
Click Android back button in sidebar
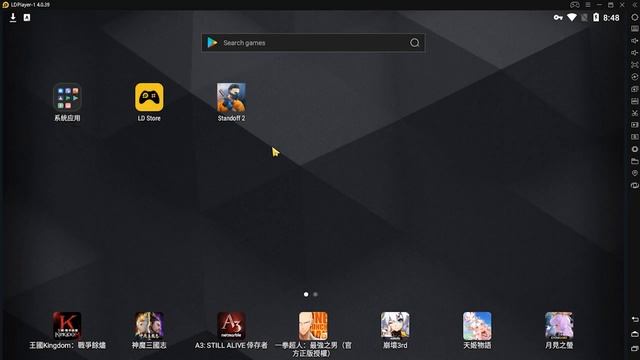pos(635,319)
